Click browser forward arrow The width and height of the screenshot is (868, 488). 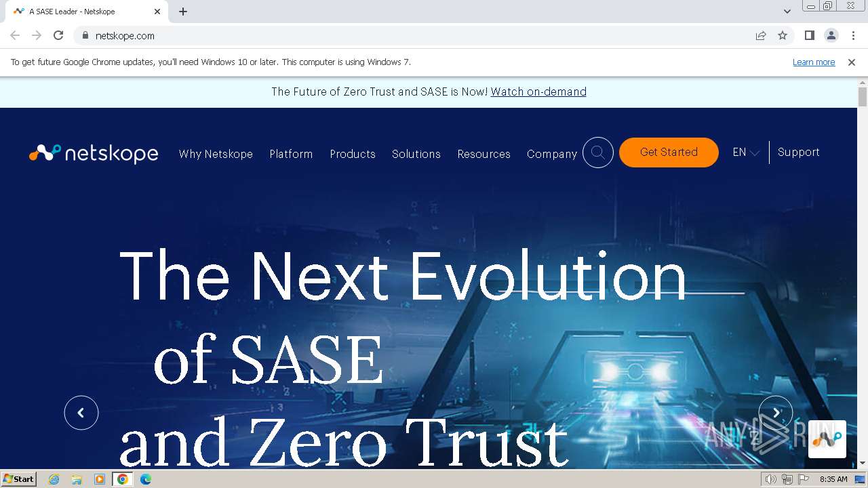pyautogui.click(x=37, y=35)
